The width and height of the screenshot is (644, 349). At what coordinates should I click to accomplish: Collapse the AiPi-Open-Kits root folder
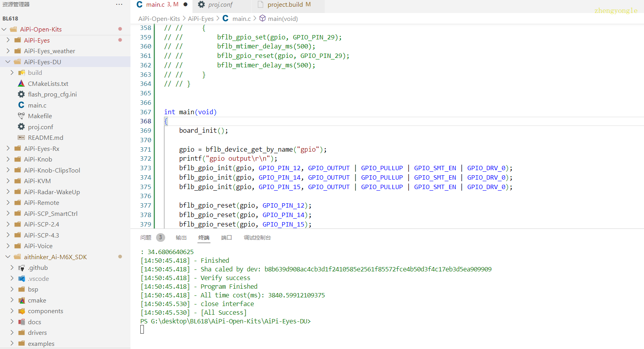click(4, 29)
